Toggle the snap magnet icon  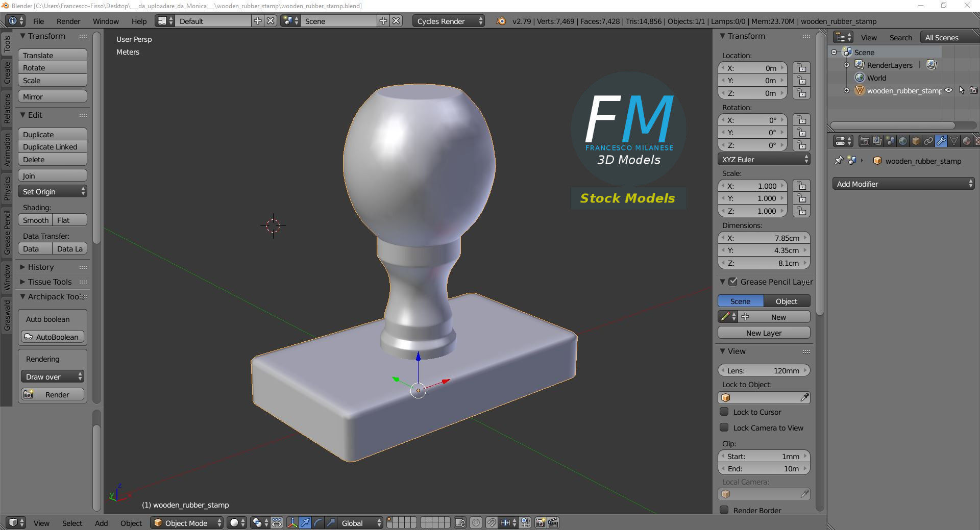[491, 523]
